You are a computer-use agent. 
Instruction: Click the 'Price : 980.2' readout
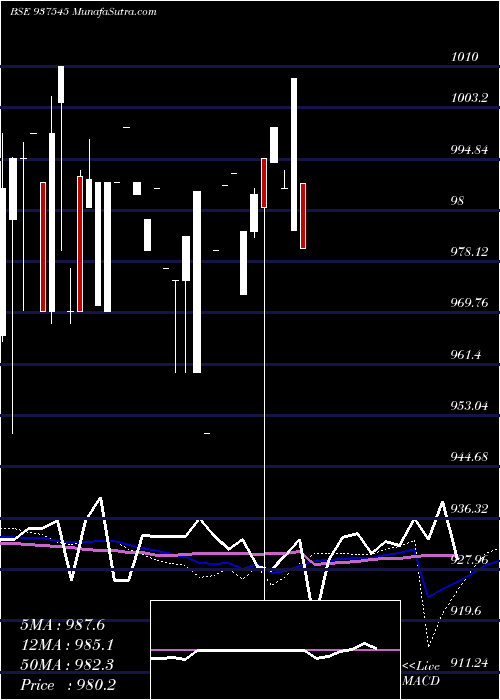(68, 685)
